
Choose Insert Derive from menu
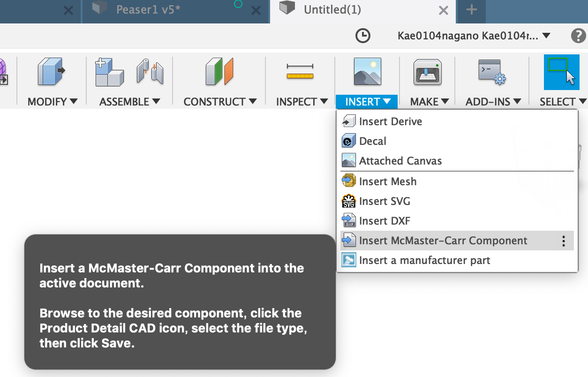tap(390, 121)
